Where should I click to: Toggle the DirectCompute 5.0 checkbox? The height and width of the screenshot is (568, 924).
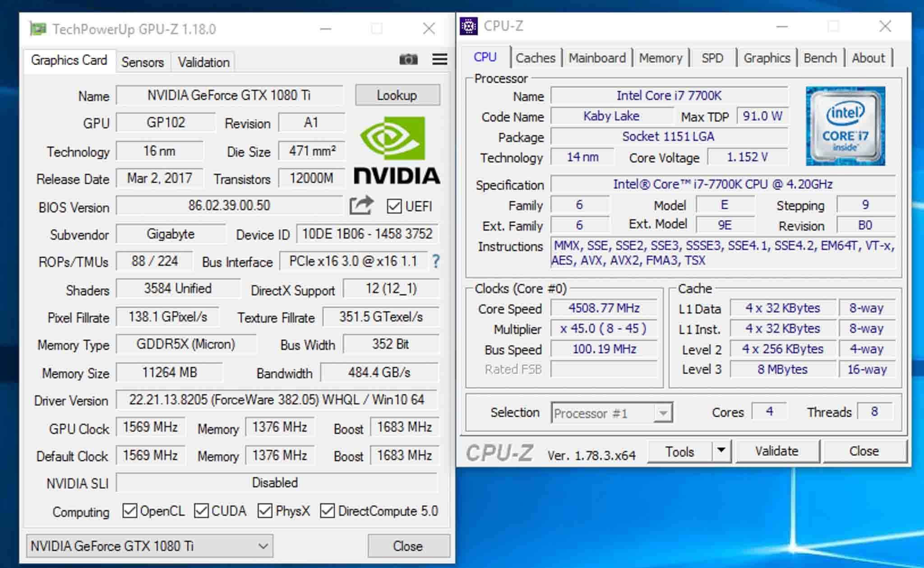(327, 511)
